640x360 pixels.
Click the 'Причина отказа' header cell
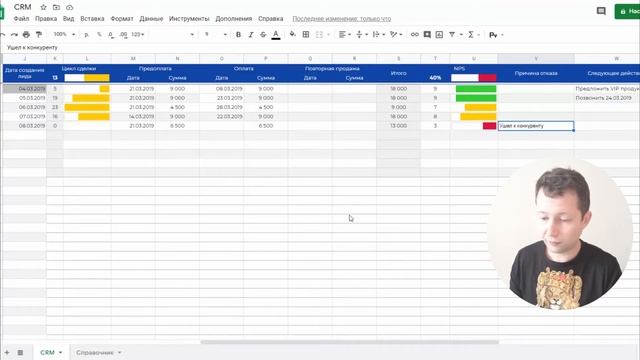pos(536,73)
